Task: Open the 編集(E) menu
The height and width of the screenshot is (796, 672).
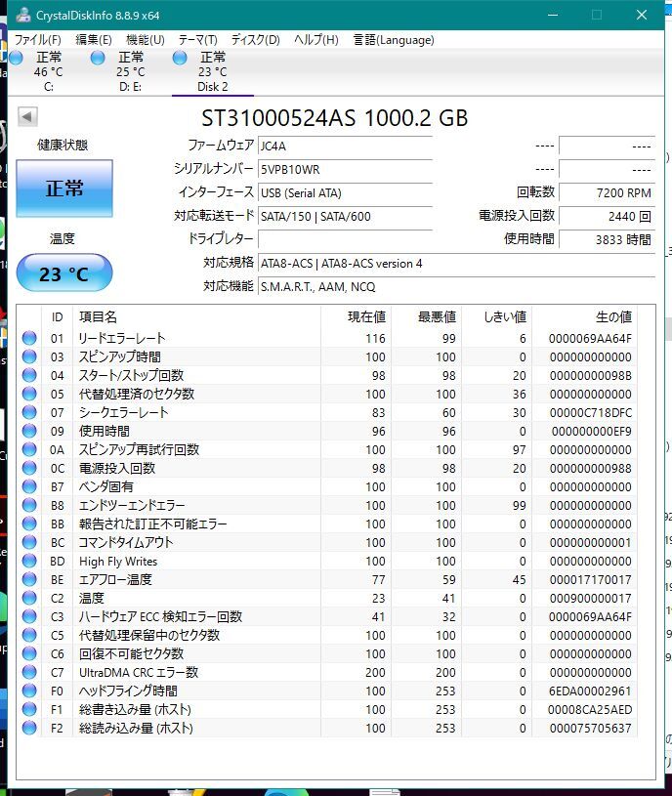Action: coord(94,40)
